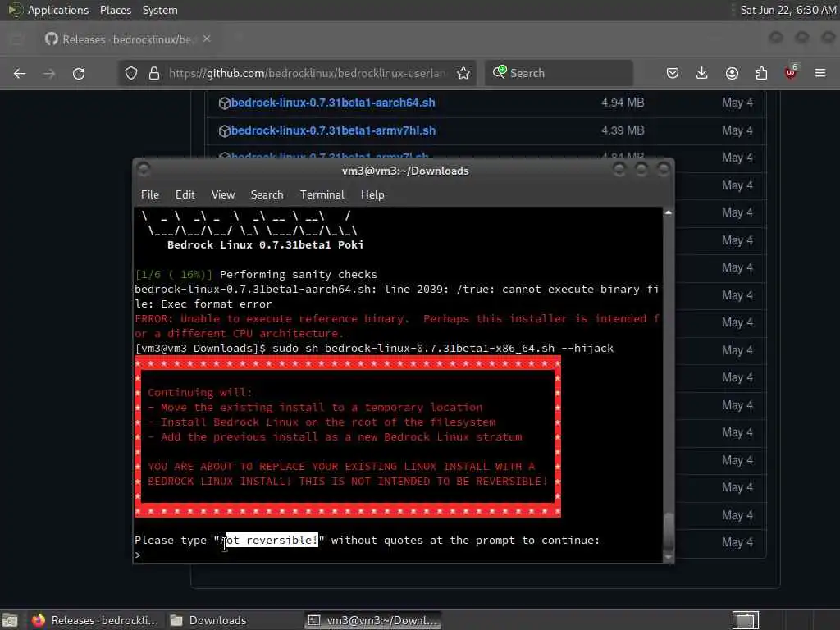The height and width of the screenshot is (630, 840).
Task: Save page to Pocket
Action: pos(673,73)
